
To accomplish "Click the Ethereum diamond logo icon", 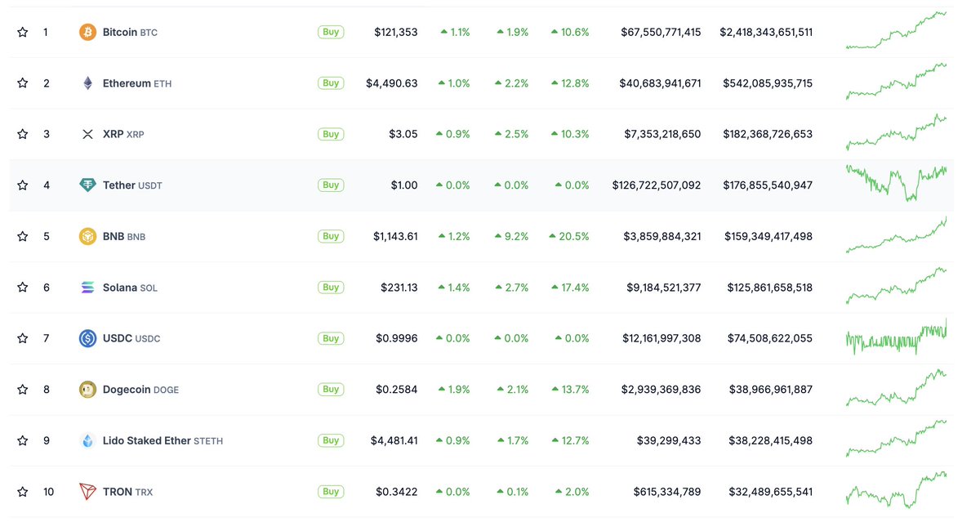I will (87, 83).
